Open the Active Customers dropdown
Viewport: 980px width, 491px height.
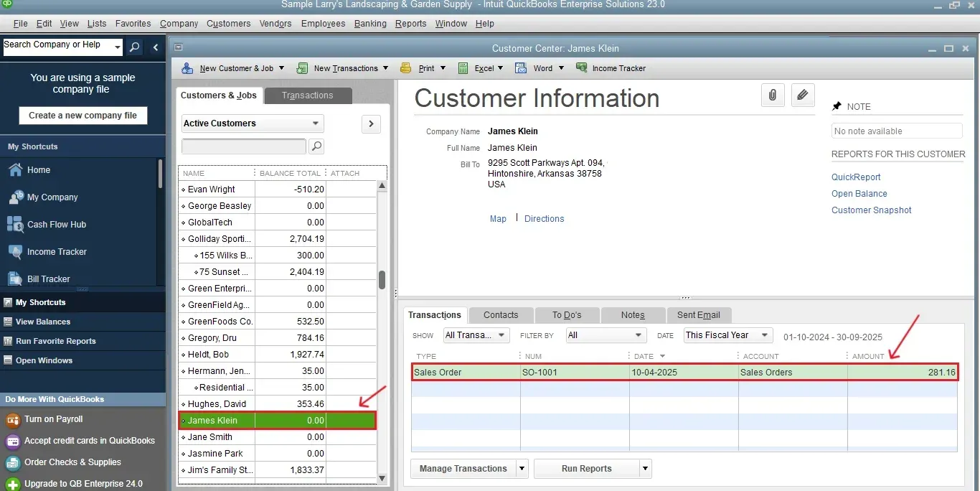coord(253,123)
